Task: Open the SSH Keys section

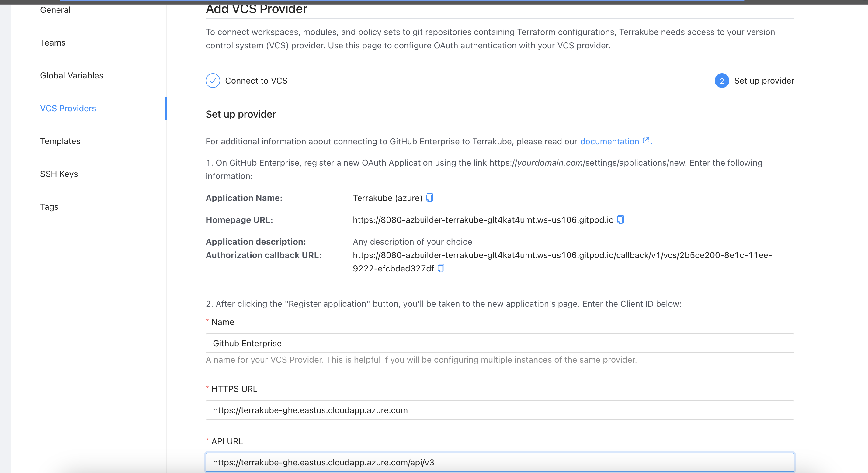Action: click(x=59, y=174)
